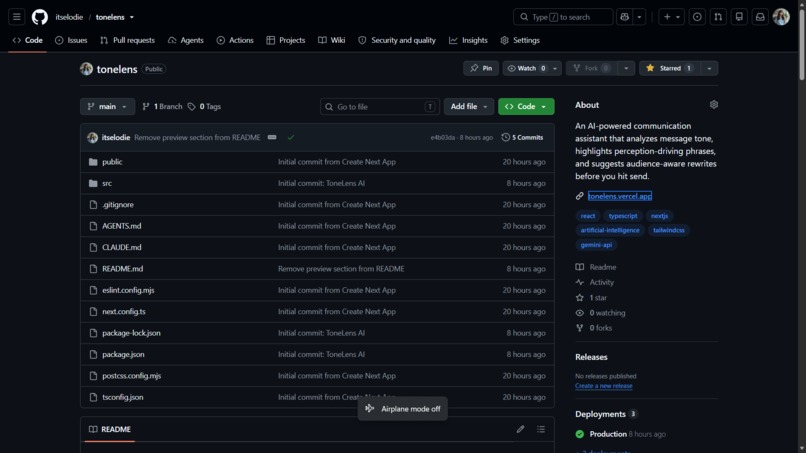Expand the Fork dropdown arrow
Screen dimensions: 806x453
(x=626, y=68)
